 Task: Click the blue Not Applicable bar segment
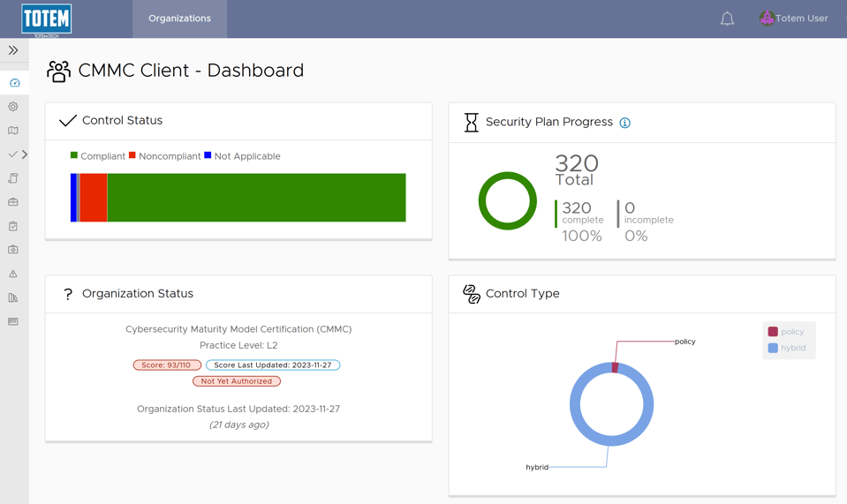[73, 198]
